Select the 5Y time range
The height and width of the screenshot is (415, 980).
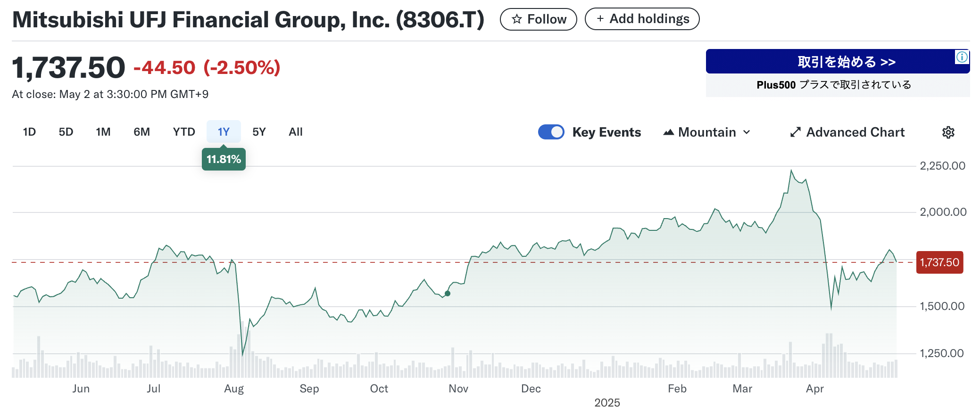[259, 132]
